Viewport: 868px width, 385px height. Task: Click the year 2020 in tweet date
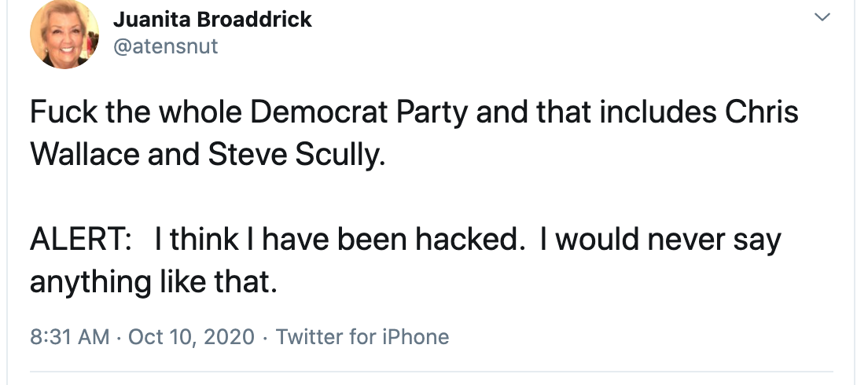point(229,337)
